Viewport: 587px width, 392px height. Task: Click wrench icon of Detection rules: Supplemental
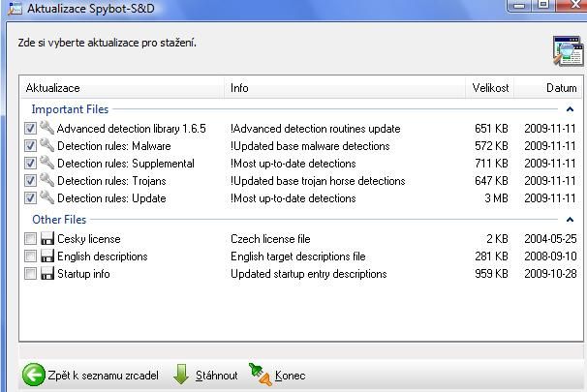47,163
